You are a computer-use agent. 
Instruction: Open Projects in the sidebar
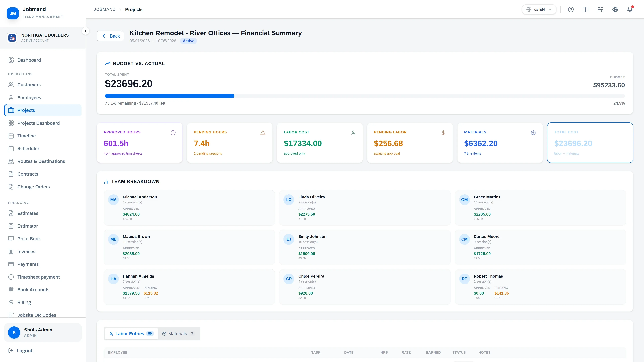(43, 110)
